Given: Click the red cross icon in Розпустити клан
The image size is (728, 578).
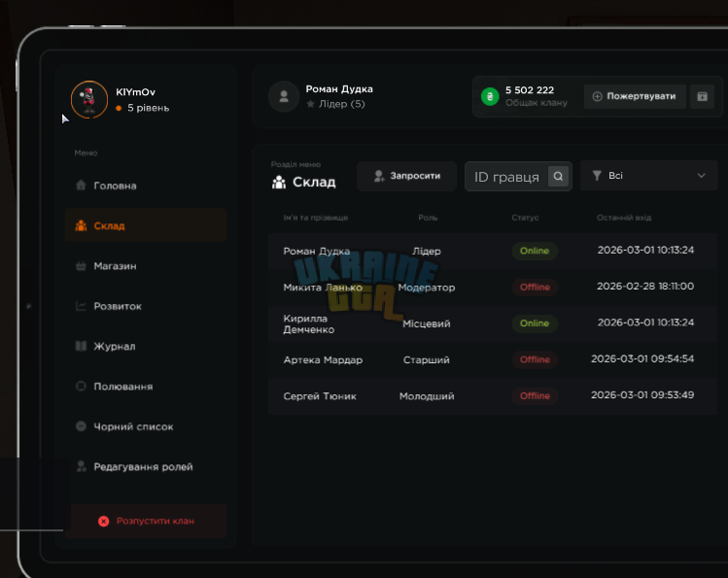Looking at the screenshot, I should click(x=104, y=521).
